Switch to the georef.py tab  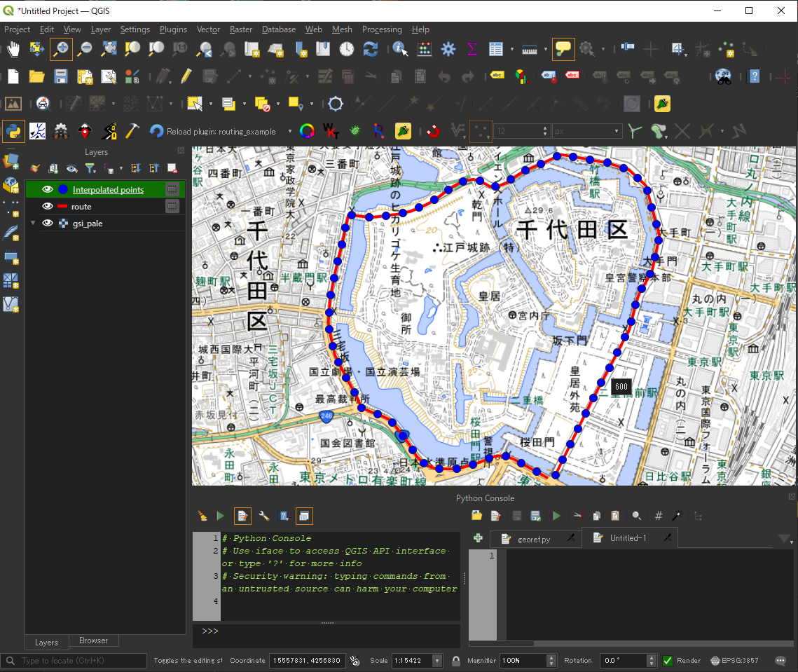(535, 540)
